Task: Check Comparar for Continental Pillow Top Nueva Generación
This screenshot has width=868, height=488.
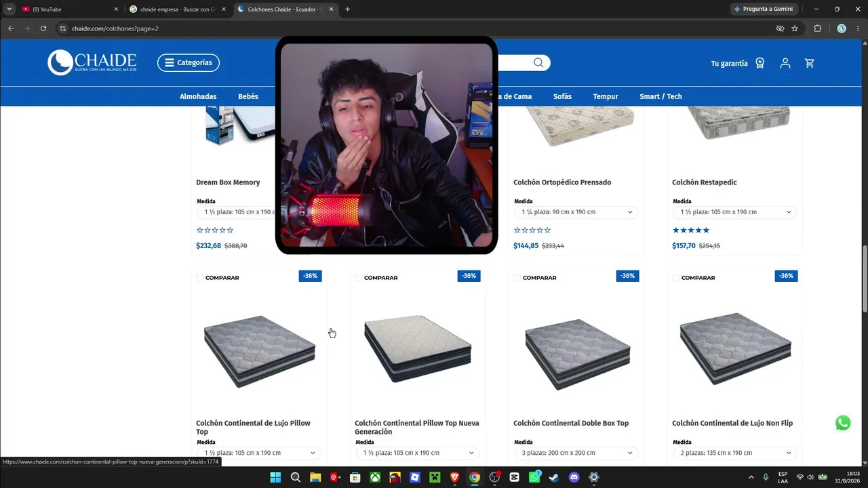Action: click(358, 278)
